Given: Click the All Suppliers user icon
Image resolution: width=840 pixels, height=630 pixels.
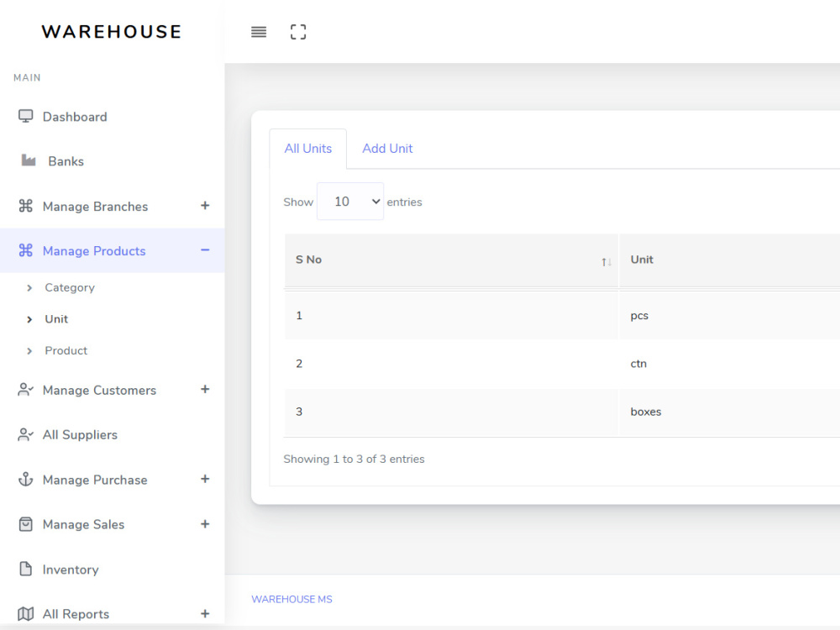Looking at the screenshot, I should click(26, 434).
